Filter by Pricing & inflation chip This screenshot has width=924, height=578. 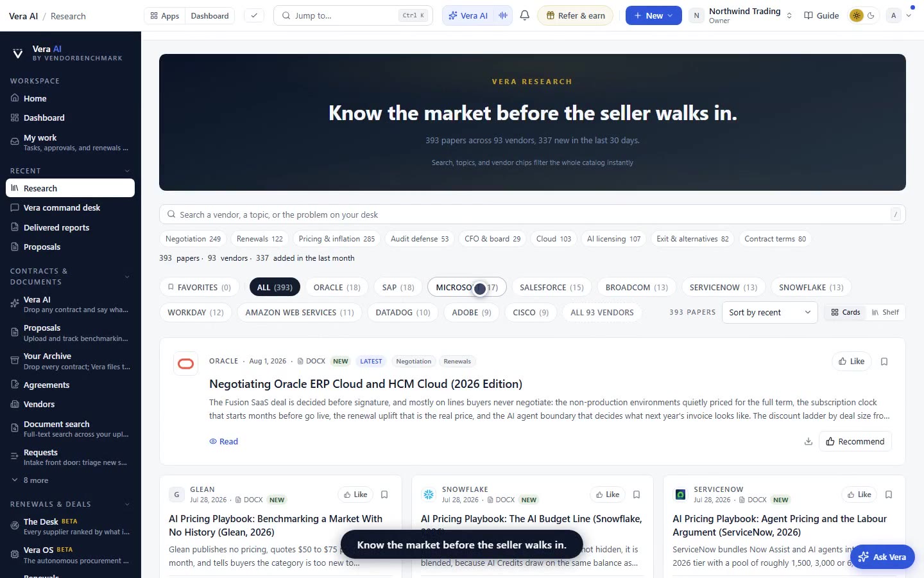336,239
